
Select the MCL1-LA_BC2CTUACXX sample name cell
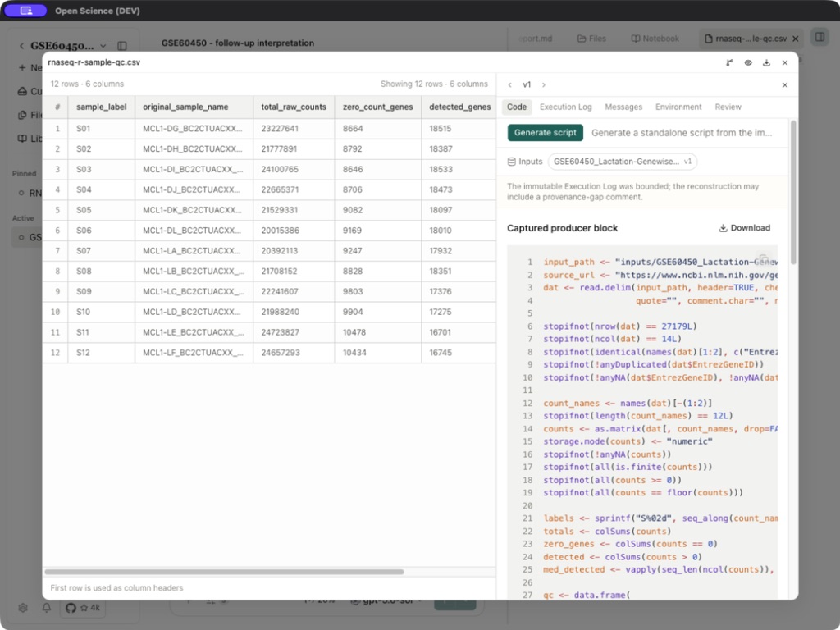(x=194, y=251)
